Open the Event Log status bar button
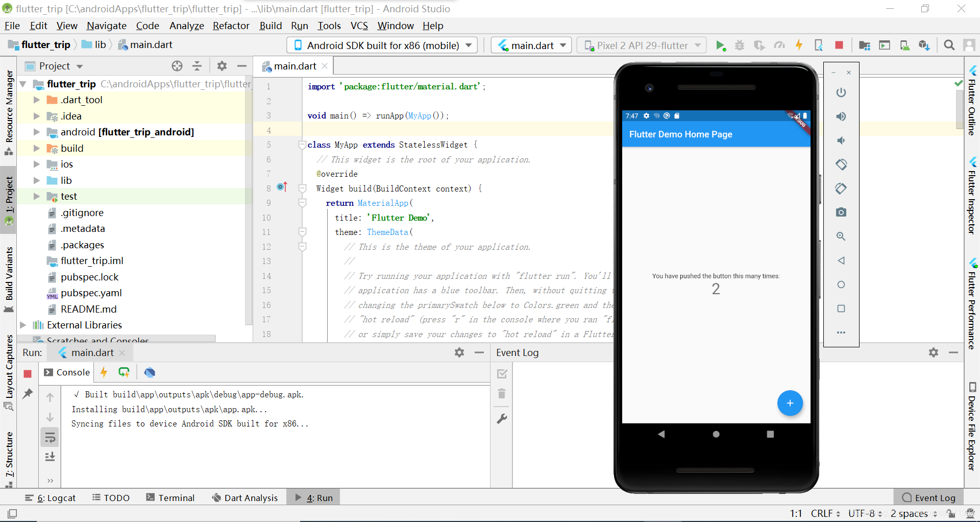This screenshot has height=522, width=980. (928, 497)
